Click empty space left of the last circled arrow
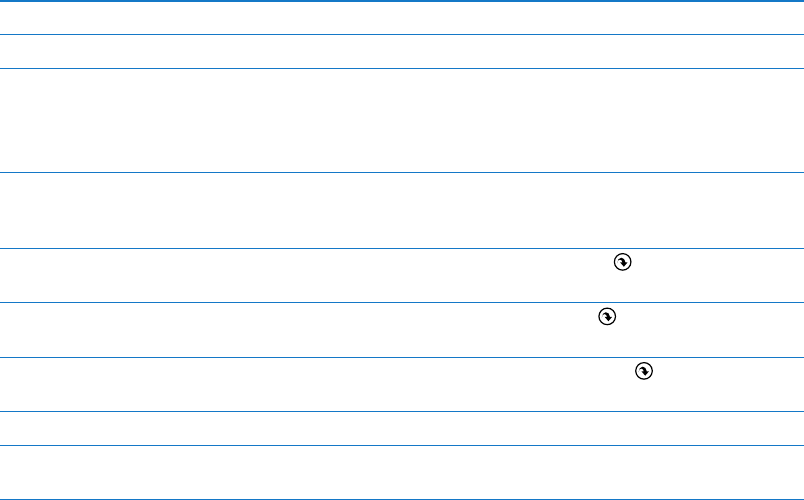804x500 pixels. point(317,384)
